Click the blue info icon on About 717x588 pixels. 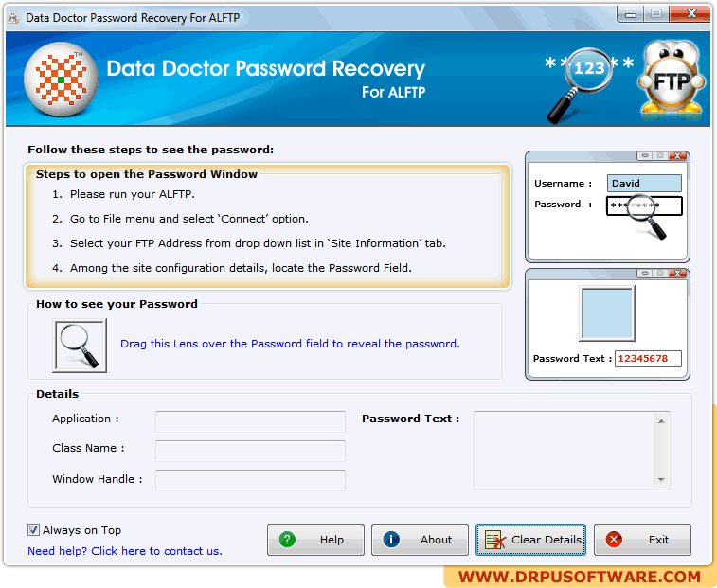[x=391, y=540]
